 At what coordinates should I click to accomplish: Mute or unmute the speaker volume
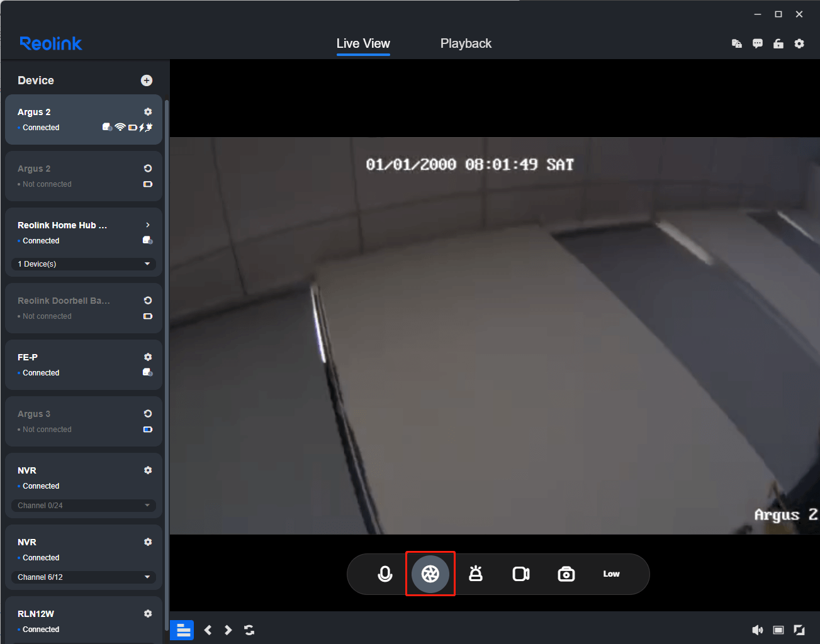[758, 630]
